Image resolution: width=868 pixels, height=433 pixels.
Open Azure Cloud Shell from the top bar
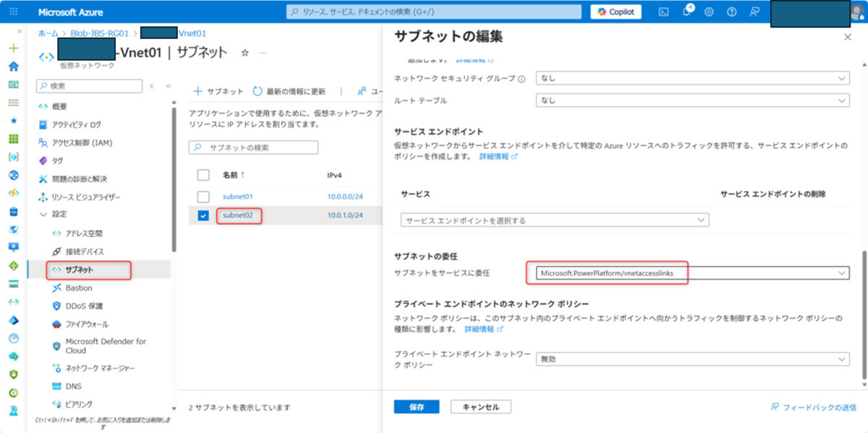pyautogui.click(x=664, y=11)
